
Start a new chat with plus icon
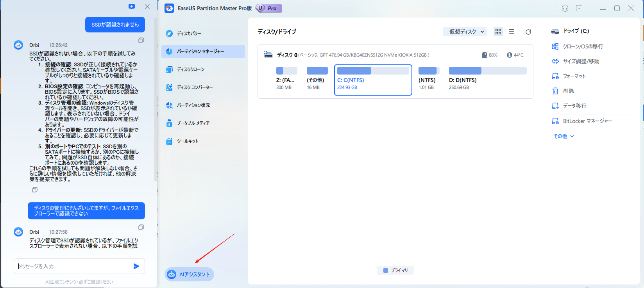point(132,7)
